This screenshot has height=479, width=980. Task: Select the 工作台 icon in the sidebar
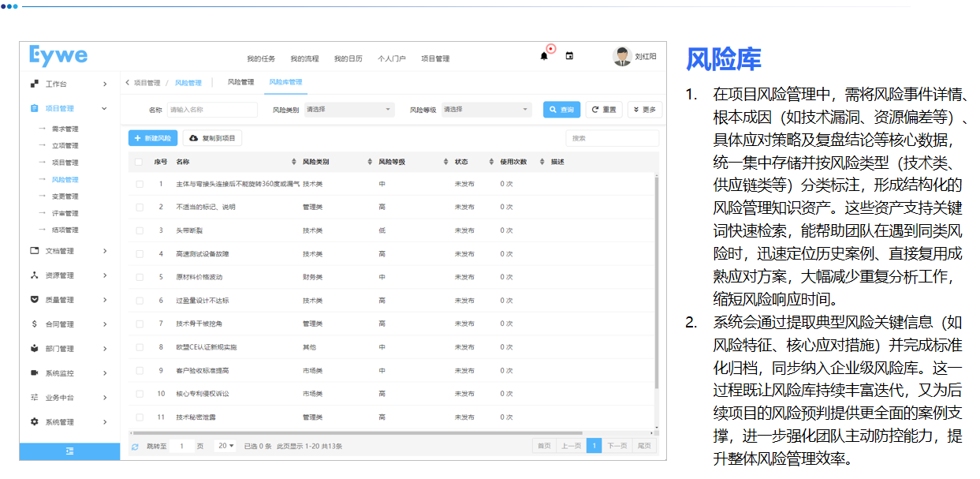point(33,83)
